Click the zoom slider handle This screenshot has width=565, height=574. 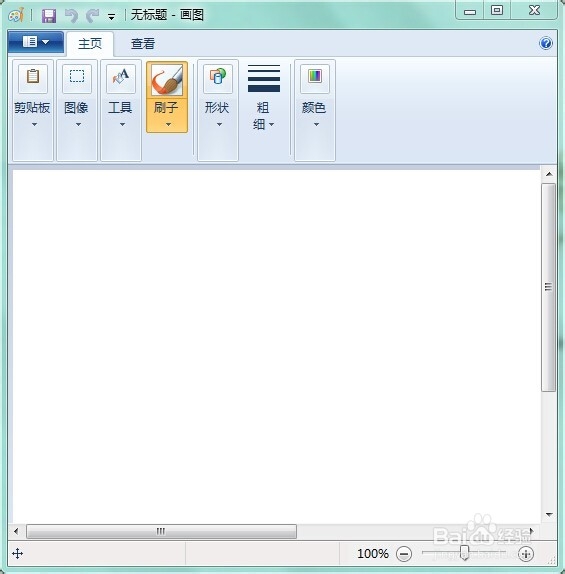coord(464,552)
